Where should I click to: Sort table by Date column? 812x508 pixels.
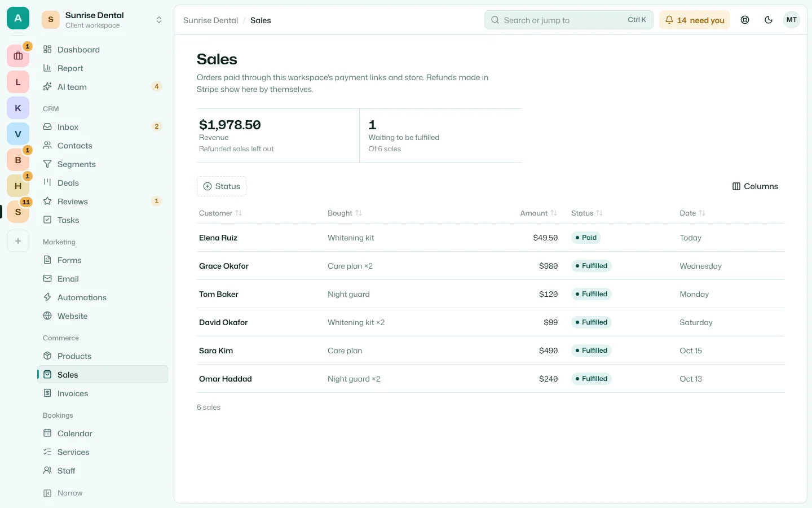pos(692,213)
